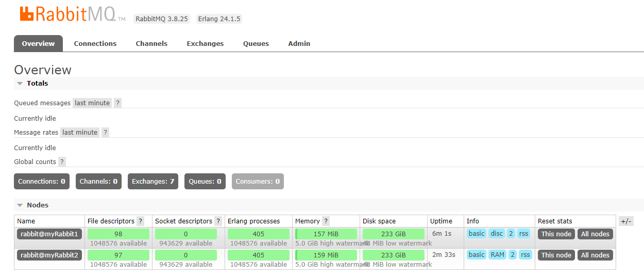This screenshot has width=644, height=276.
Task: Open the Queues tab
Action: click(x=256, y=44)
